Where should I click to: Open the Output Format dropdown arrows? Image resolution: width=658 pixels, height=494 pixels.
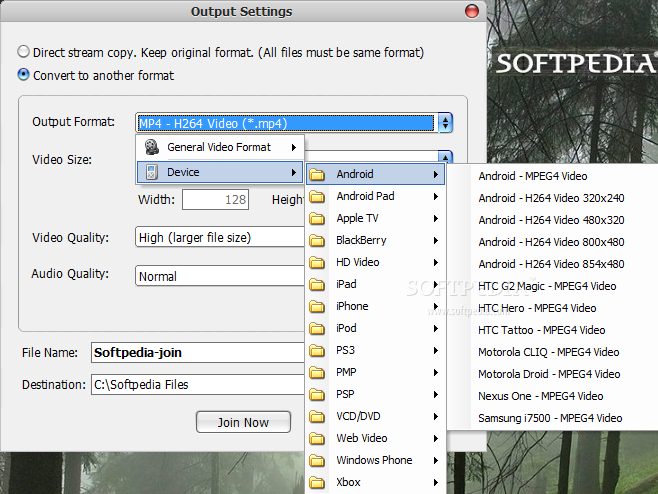(x=445, y=123)
